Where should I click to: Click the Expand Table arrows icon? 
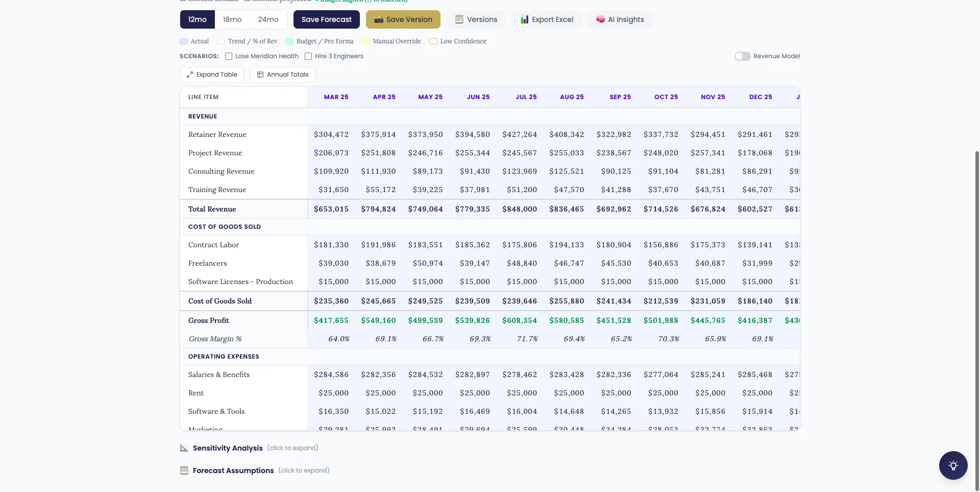pos(190,75)
